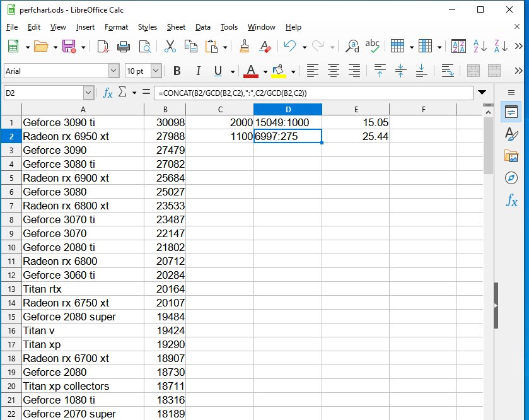This screenshot has height=420, width=529.
Task: Open the Tools menu
Action: coord(229,27)
